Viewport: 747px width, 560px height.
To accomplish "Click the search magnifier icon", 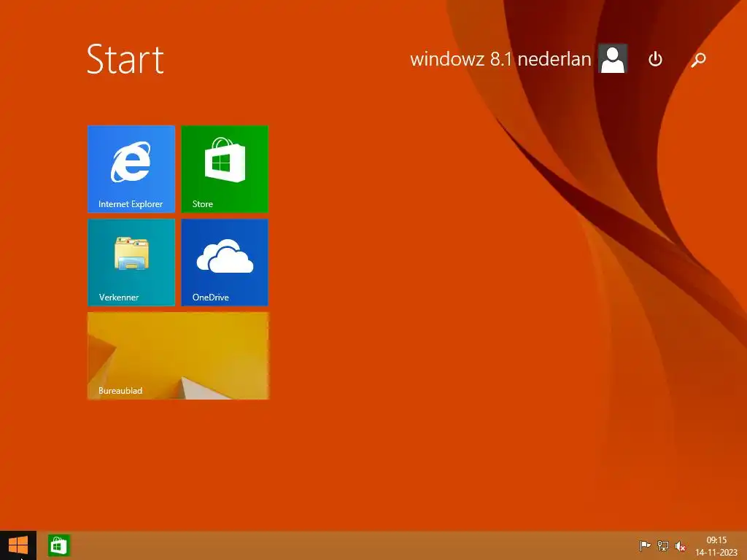I will pyautogui.click(x=698, y=60).
